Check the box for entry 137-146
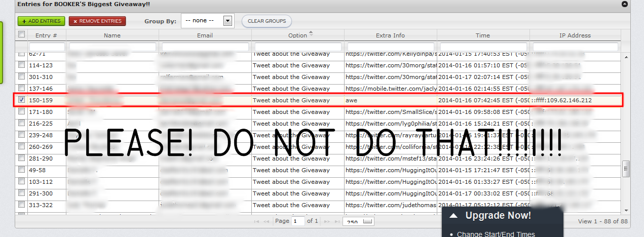Viewport: 644px width, 237px height. pos(21,88)
